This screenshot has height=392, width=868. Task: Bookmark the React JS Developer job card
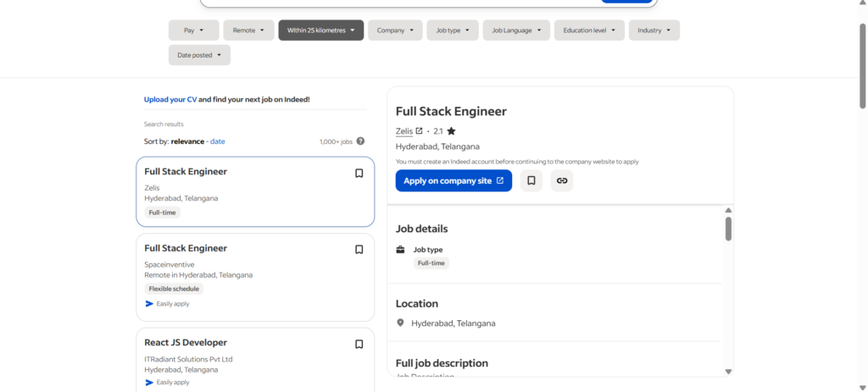click(x=359, y=344)
